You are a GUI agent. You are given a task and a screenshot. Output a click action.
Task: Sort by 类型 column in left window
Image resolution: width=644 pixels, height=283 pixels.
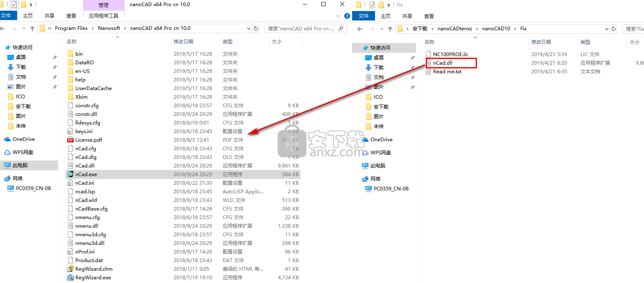(228, 42)
